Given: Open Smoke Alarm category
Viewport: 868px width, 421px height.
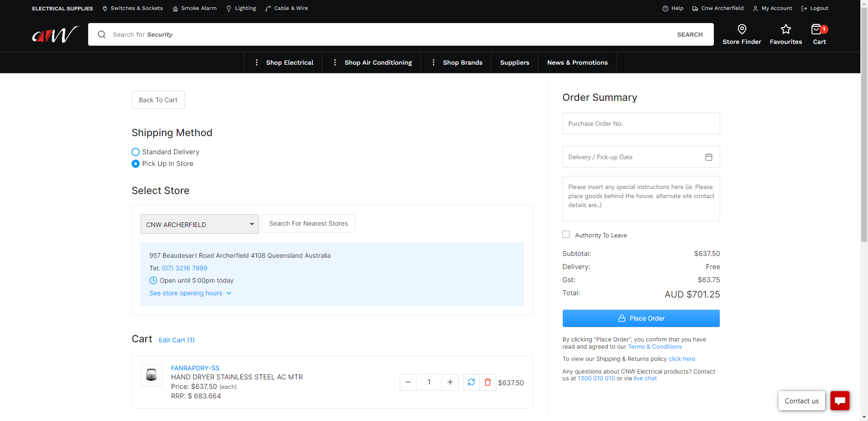Looking at the screenshot, I should pyautogui.click(x=194, y=8).
